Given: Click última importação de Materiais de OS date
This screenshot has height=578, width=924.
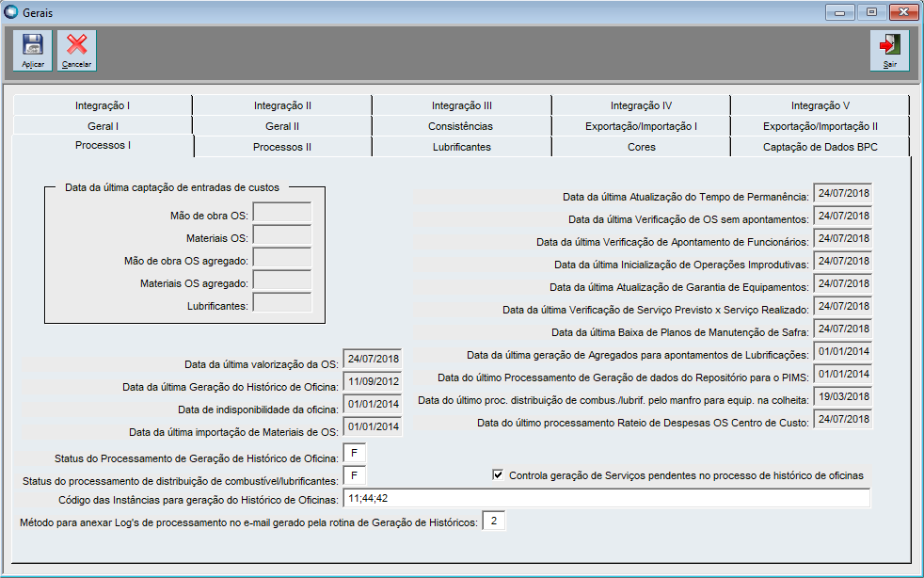Looking at the screenshot, I should click(x=373, y=427).
